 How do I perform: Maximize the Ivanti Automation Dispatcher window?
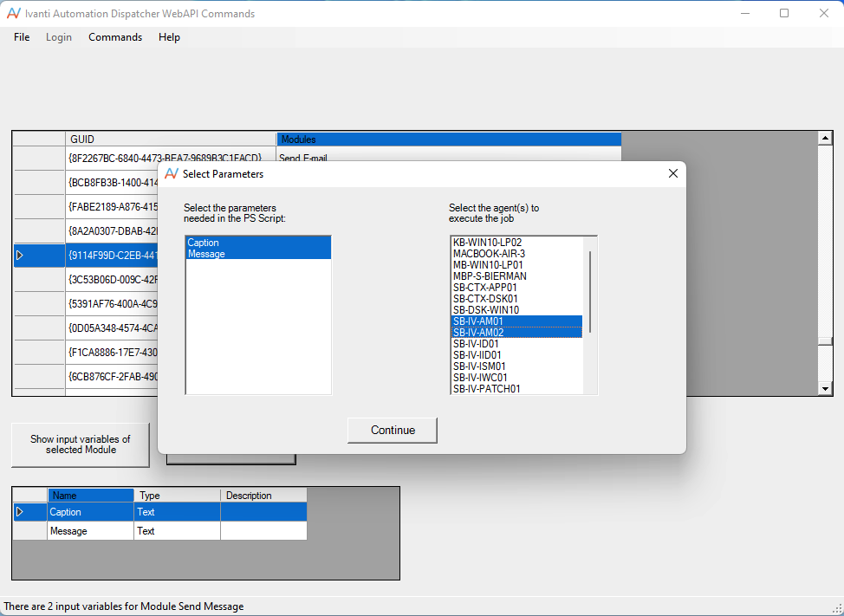pos(784,14)
